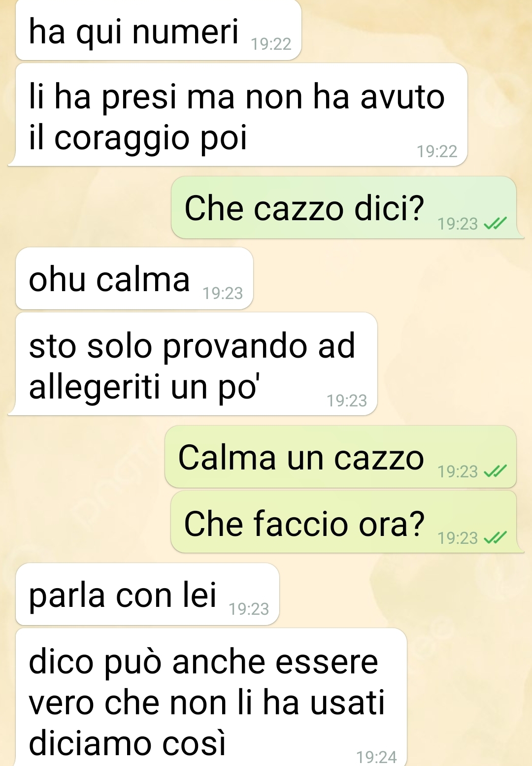Tap 19:23 timestamp next to 'ohu calma'
The width and height of the screenshot is (532, 766).
pyautogui.click(x=223, y=294)
